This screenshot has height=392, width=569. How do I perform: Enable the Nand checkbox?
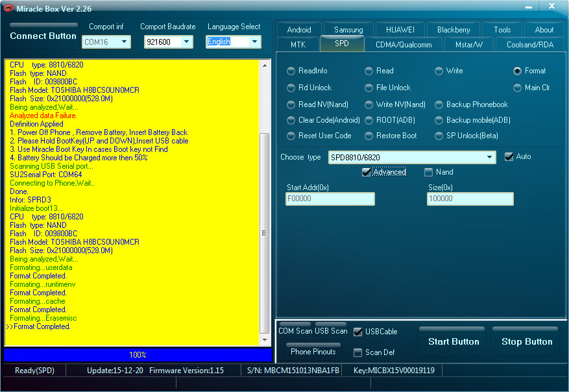pyautogui.click(x=428, y=172)
